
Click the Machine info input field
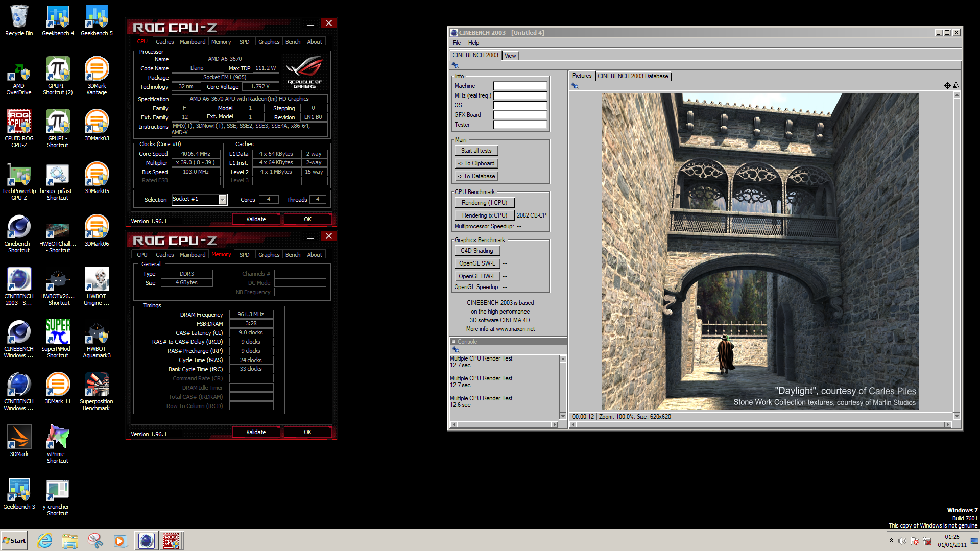(520, 86)
